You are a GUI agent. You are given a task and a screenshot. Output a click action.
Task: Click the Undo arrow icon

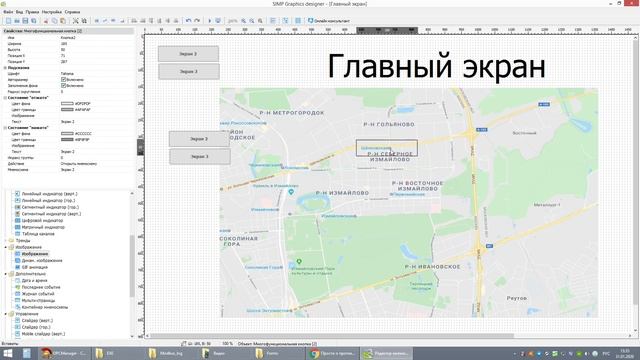188,20
